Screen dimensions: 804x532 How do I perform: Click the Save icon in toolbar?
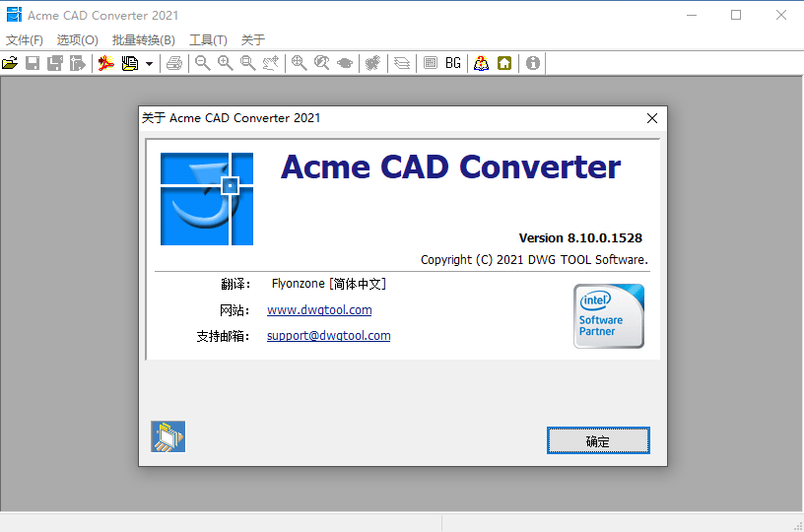(33, 63)
